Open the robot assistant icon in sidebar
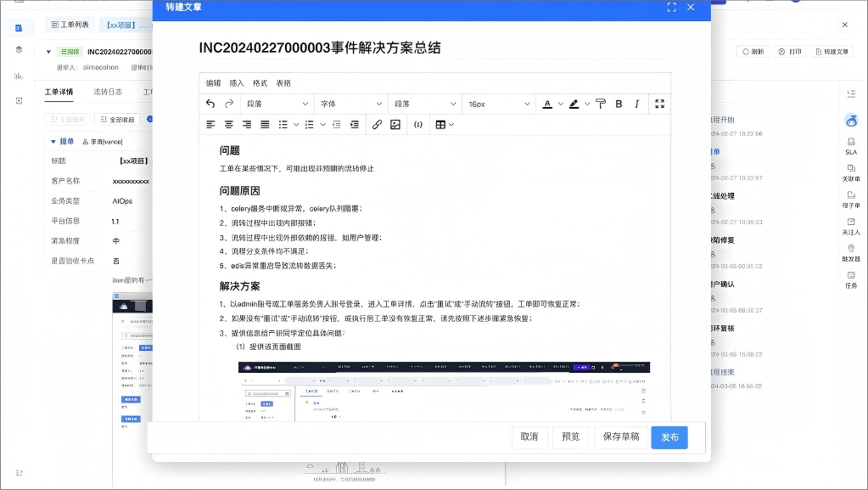 click(x=851, y=121)
